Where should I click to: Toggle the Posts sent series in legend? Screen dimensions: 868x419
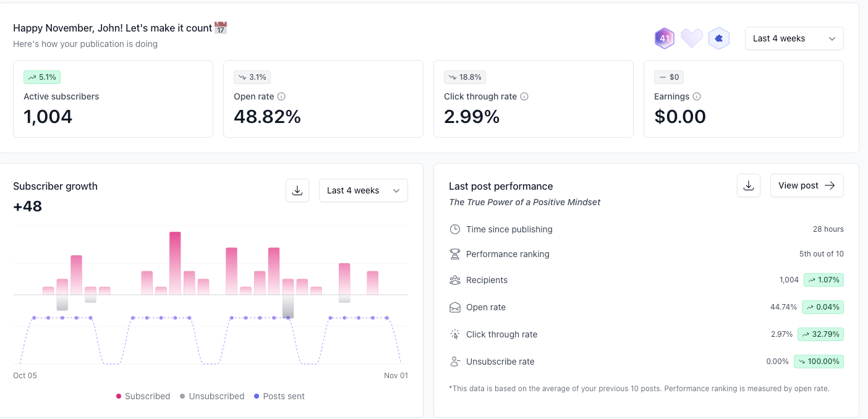279,396
